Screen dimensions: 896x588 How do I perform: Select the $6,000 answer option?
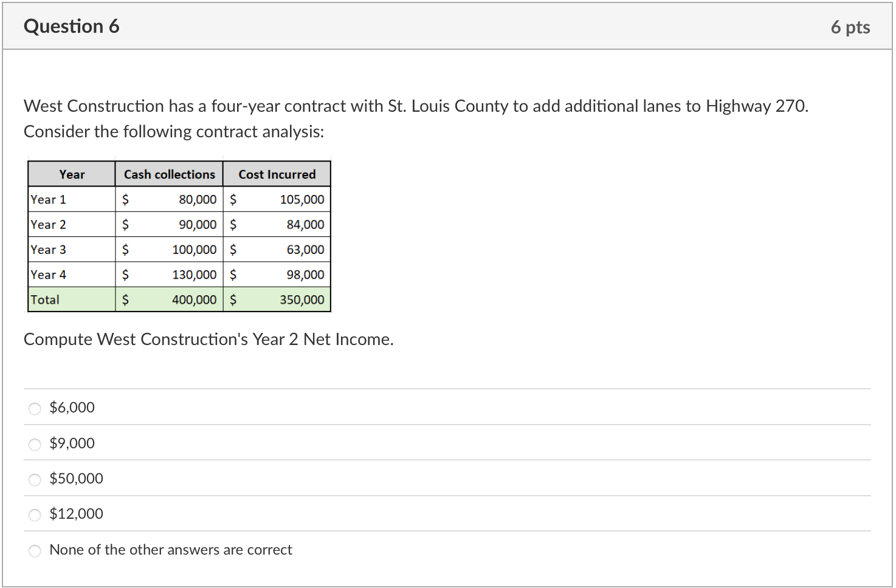35,409
